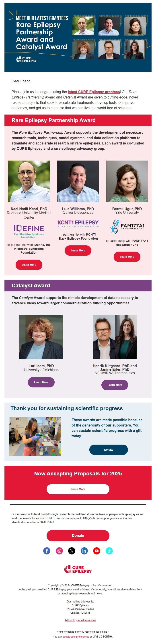
Task: Click the FAM177A1 Research Fund logo
Action: click(127, 226)
